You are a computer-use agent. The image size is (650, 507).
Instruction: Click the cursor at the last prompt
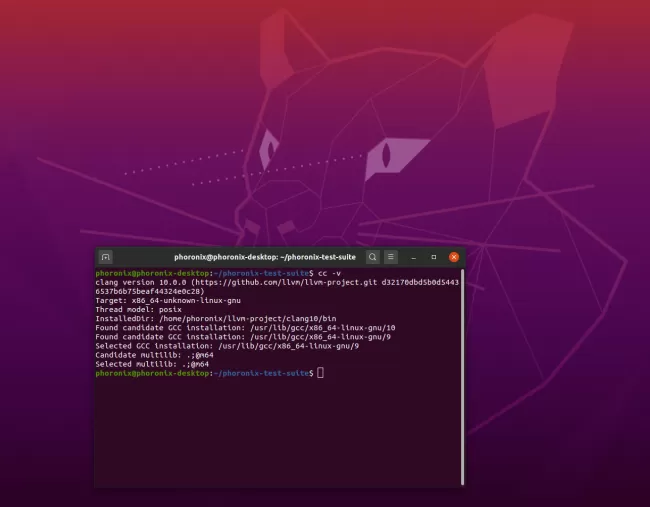pyautogui.click(x=320, y=373)
